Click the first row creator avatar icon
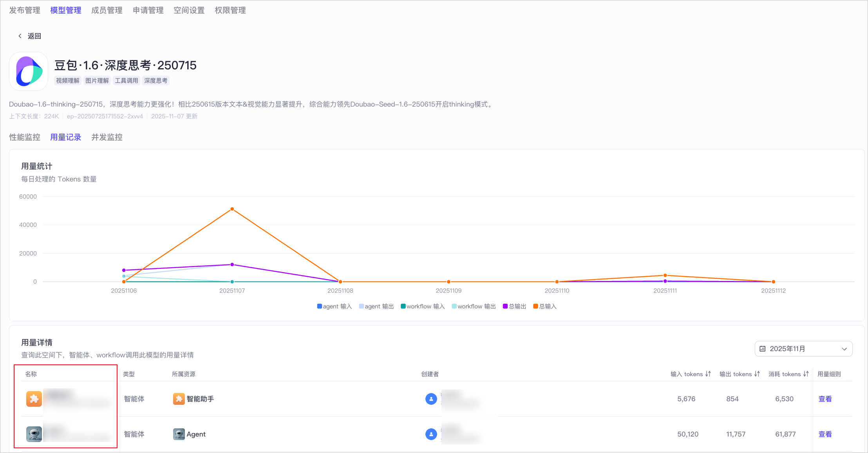The image size is (868, 453). pos(431,399)
